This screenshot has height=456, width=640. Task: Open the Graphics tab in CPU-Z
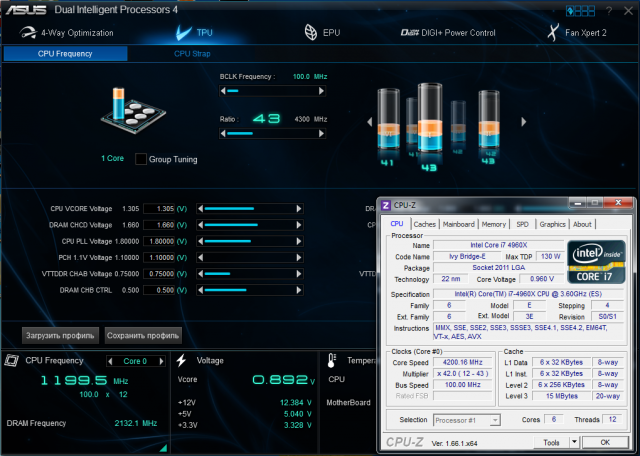(552, 224)
